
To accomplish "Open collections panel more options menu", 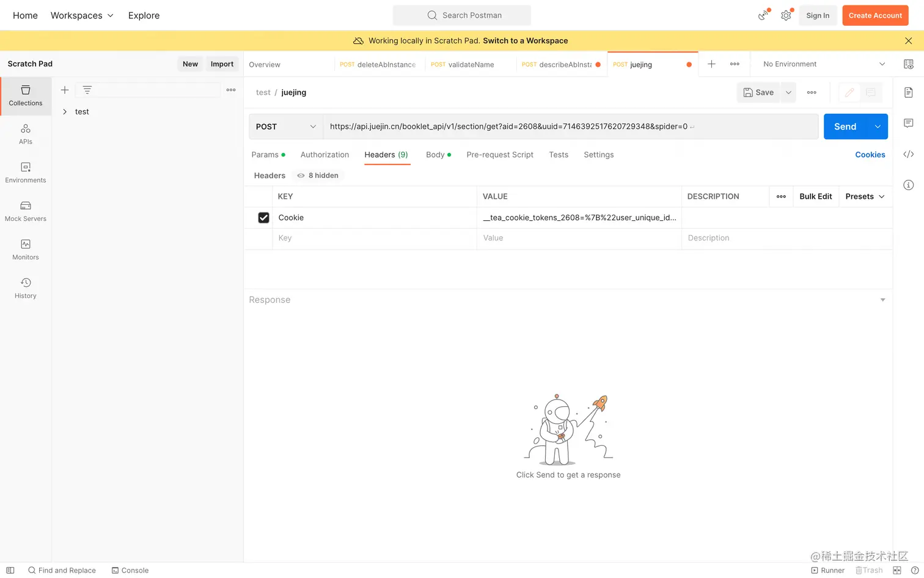I will coord(231,90).
